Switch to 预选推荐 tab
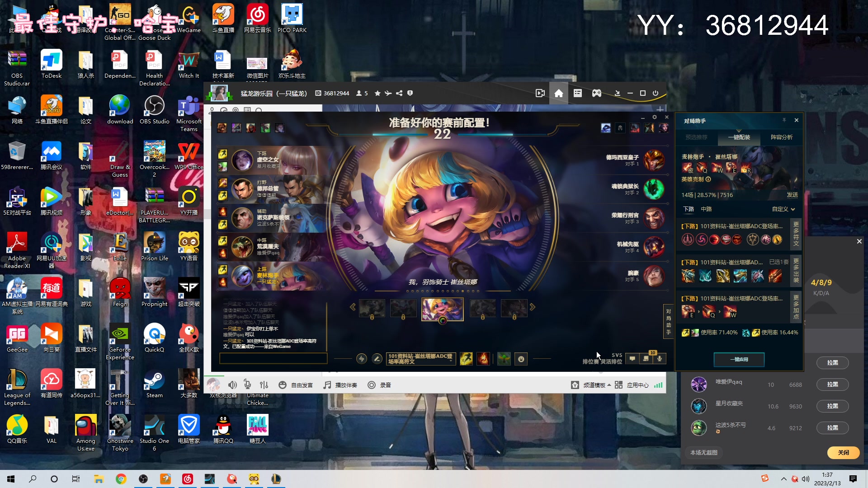The image size is (868, 488). click(696, 137)
